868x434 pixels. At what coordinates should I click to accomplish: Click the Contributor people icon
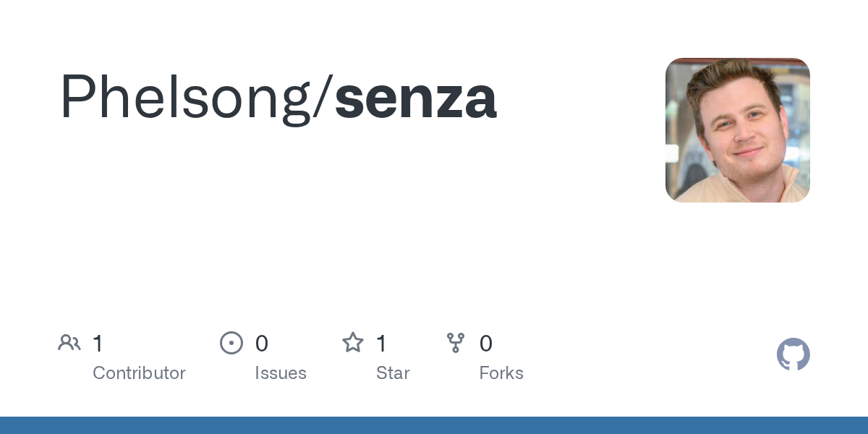coord(69,343)
